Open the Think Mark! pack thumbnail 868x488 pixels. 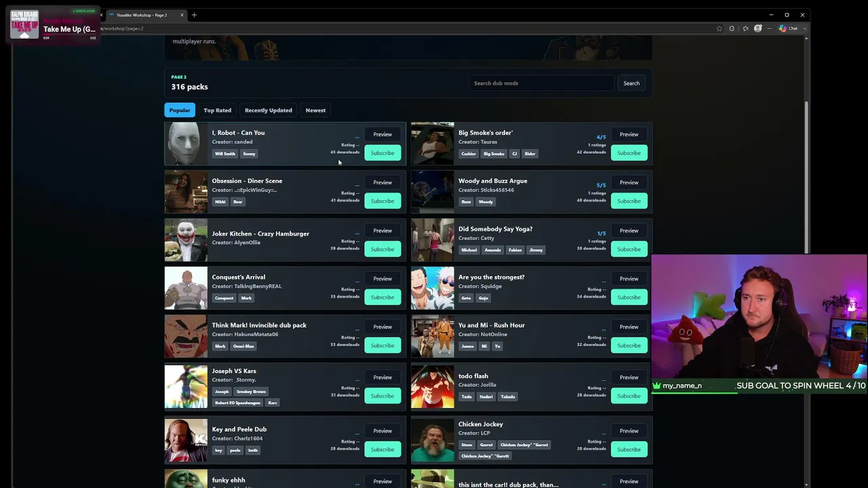coord(186,336)
